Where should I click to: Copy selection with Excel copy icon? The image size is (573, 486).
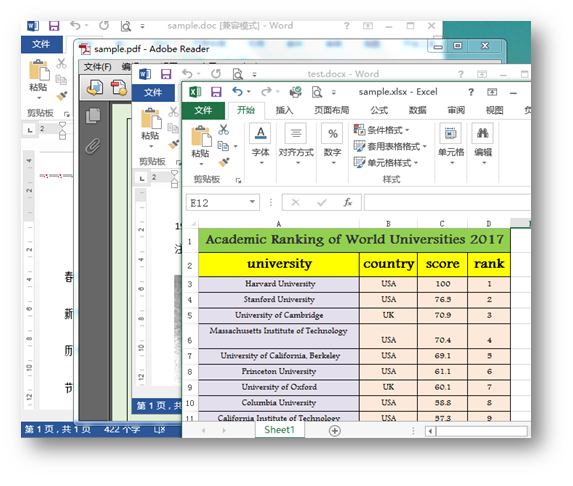click(223, 146)
